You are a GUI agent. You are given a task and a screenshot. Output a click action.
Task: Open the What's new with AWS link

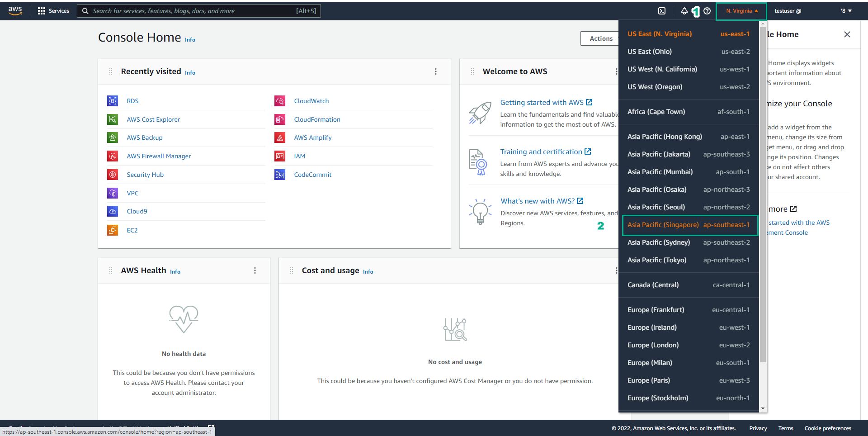(x=542, y=201)
